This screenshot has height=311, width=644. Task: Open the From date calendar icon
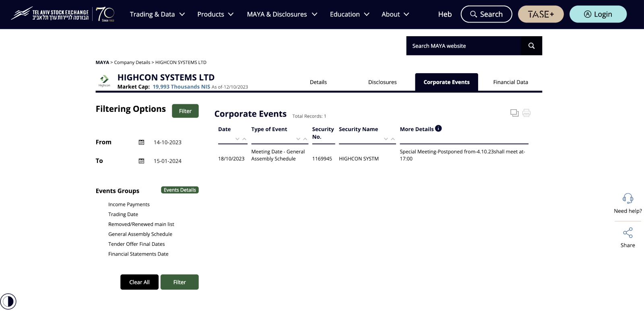[x=141, y=142]
